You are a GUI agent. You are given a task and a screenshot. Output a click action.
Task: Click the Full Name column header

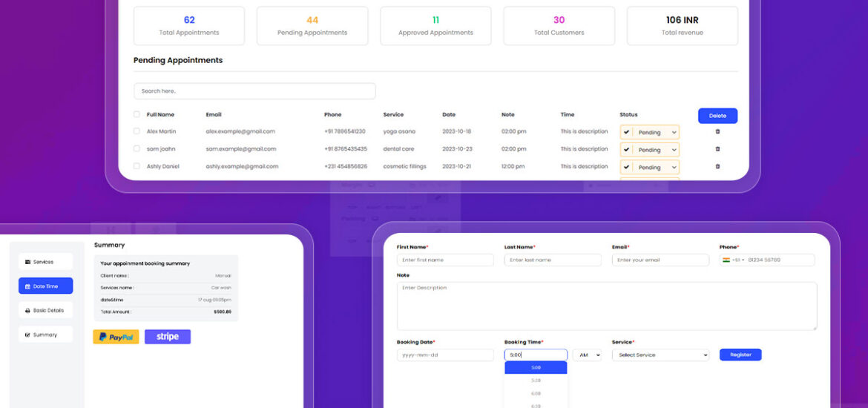tap(160, 114)
